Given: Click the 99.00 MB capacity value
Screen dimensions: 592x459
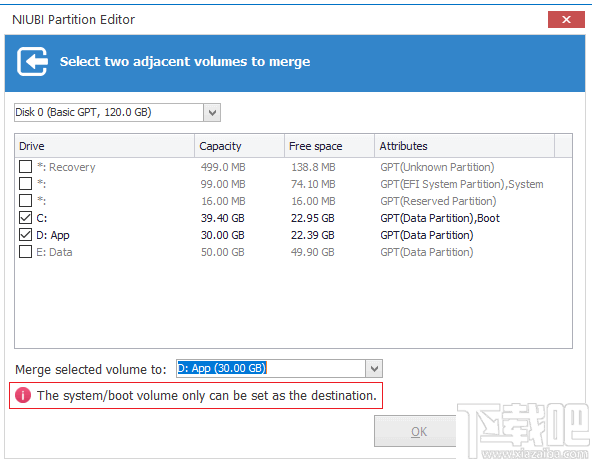Looking at the screenshot, I should (x=223, y=184).
